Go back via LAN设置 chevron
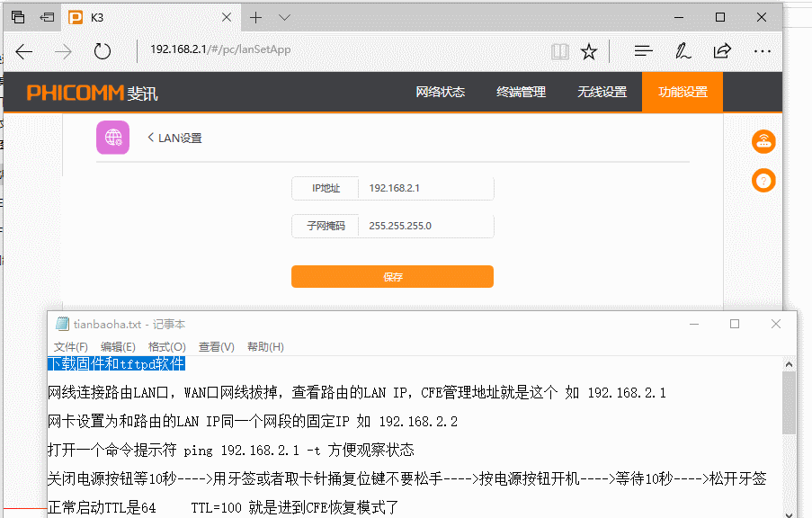 151,138
